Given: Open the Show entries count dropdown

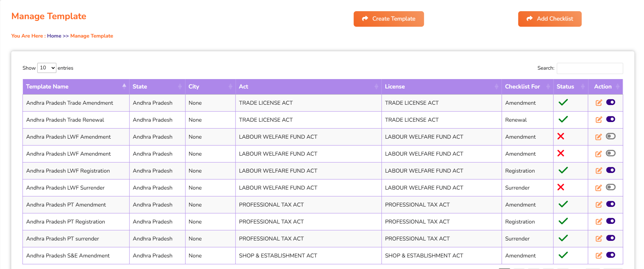Looking at the screenshot, I should 47,68.
